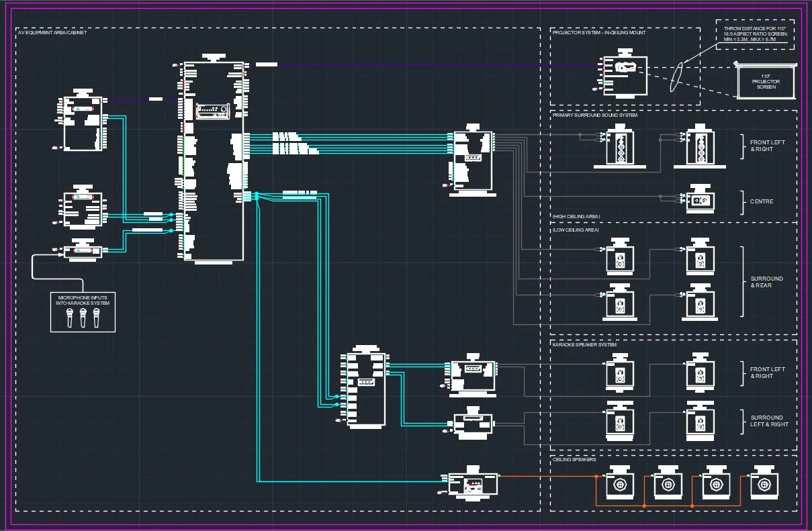Click the THROW DISTANCE annotation note

[x=754, y=32]
